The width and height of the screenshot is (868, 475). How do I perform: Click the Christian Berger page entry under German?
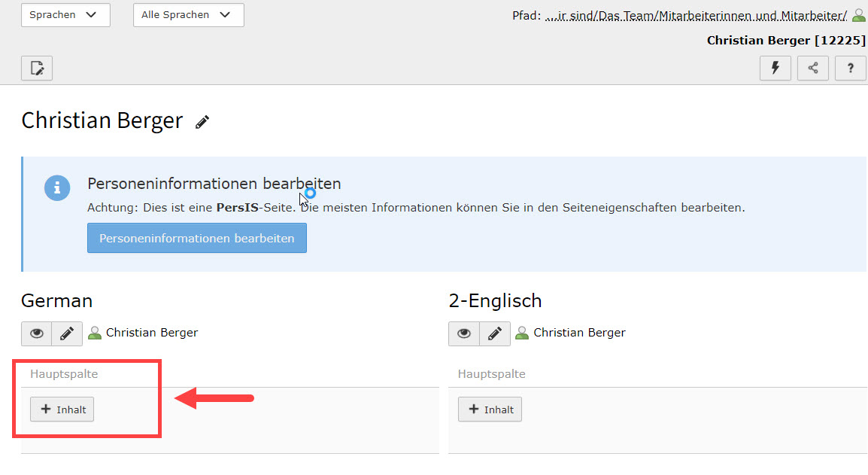coord(151,333)
